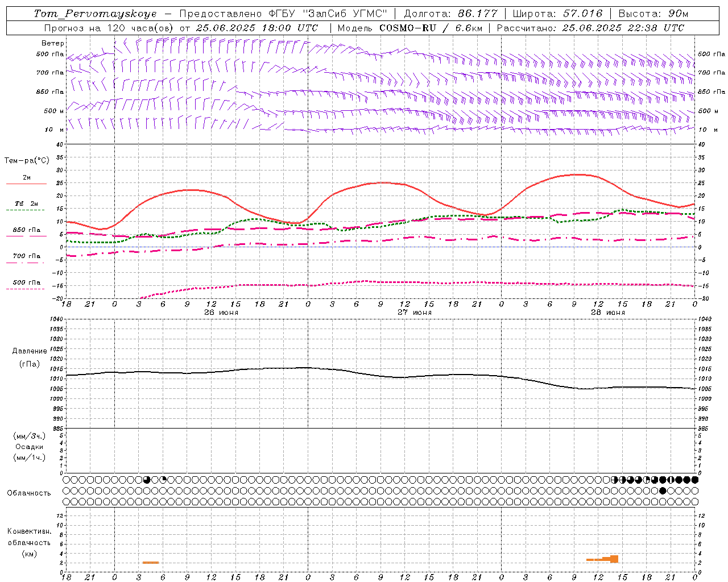Click the red solid 2м legend line sample
The width and height of the screenshot is (728, 582).
click(x=26, y=184)
